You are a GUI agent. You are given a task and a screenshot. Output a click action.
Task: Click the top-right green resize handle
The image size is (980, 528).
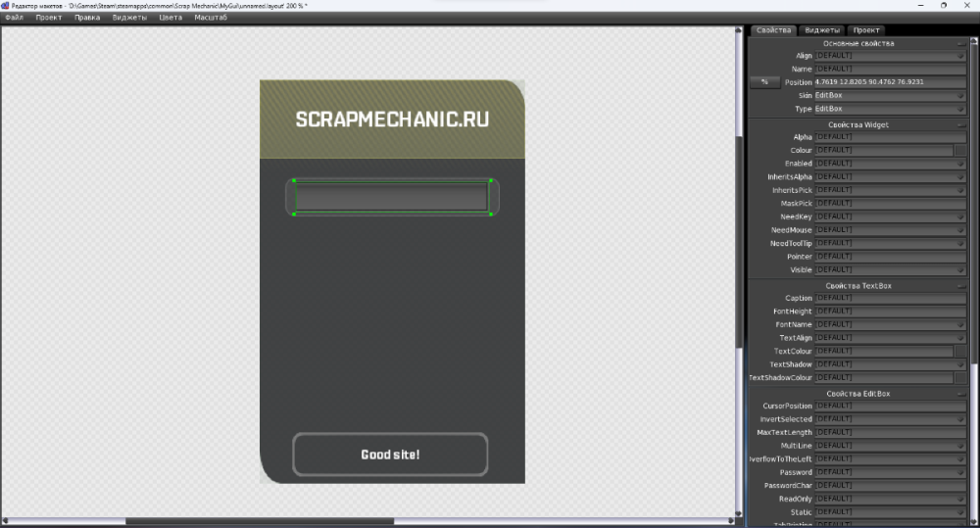point(491,181)
